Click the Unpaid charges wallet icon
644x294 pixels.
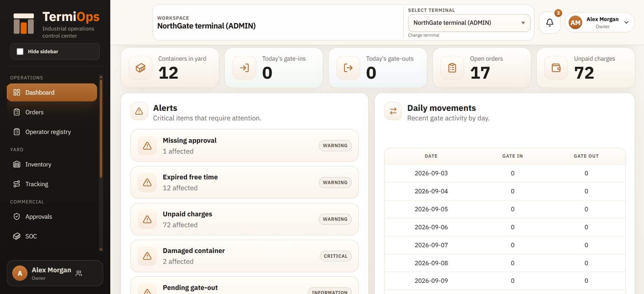(x=556, y=68)
